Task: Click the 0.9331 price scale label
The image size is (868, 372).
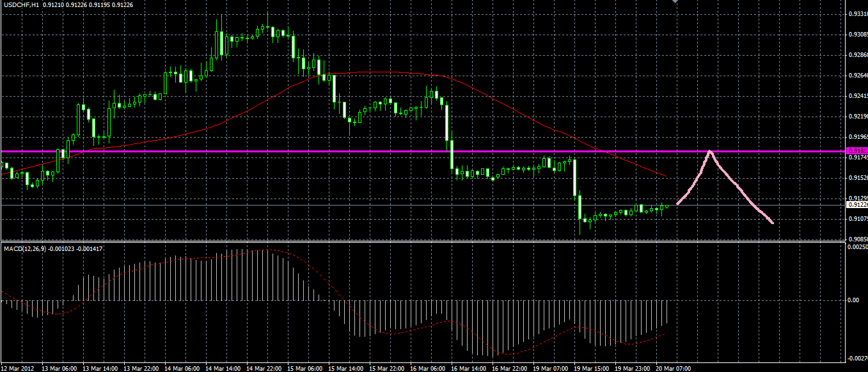Action: (856, 13)
